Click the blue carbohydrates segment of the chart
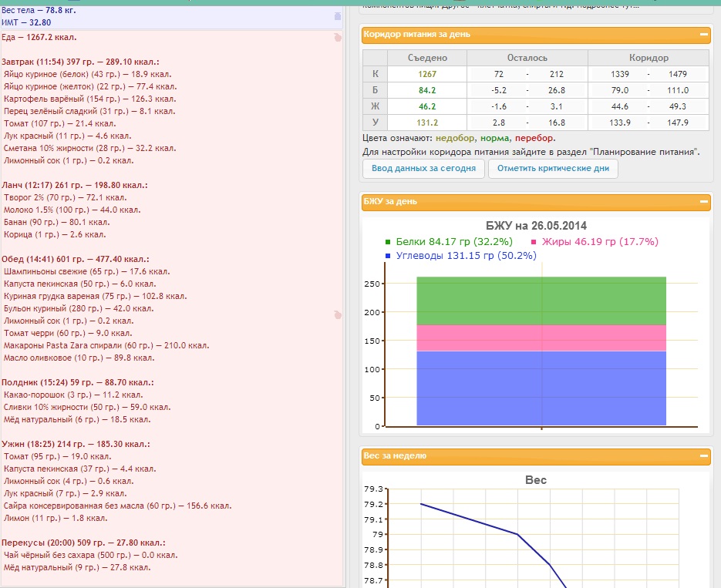 click(541, 388)
